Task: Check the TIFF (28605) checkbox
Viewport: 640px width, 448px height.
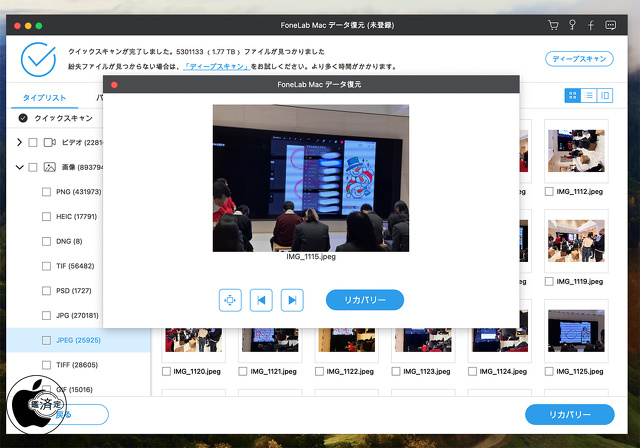Action: [x=47, y=365]
